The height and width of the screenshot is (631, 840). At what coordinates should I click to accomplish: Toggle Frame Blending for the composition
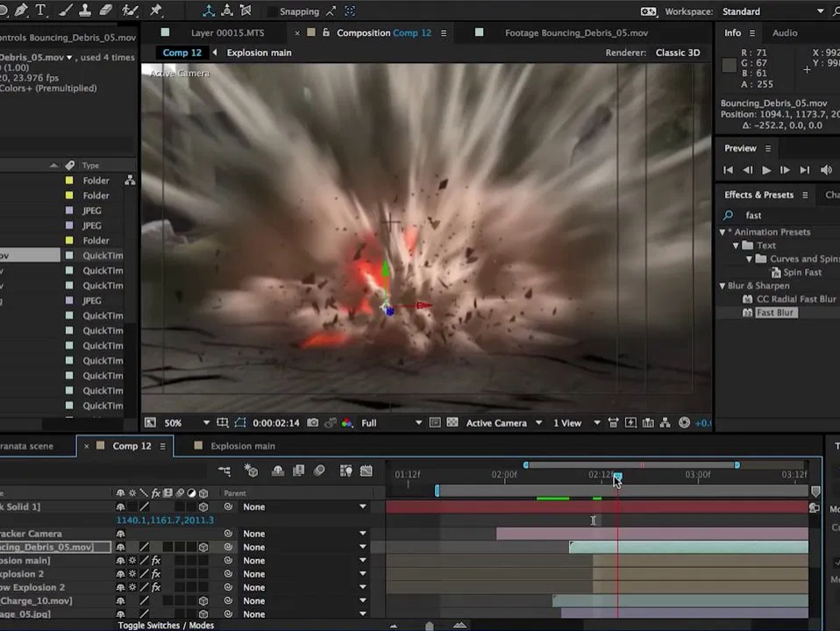pos(298,471)
